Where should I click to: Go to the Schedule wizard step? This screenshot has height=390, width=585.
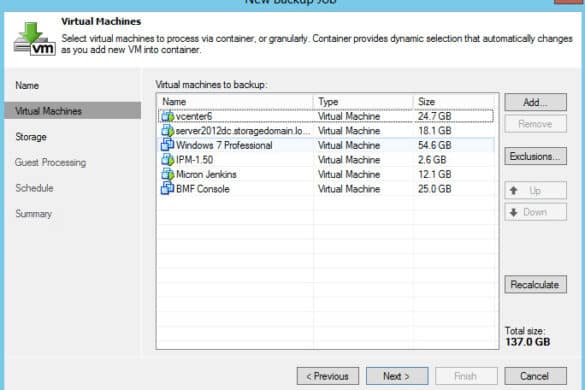click(34, 188)
